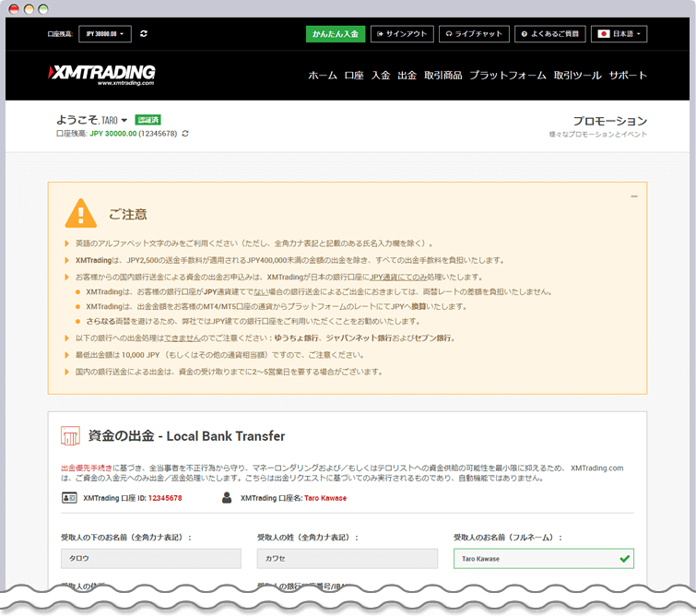The width and height of the screenshot is (696, 616).
Task: Collapse the ご注意 notice box
Action: tap(634, 196)
